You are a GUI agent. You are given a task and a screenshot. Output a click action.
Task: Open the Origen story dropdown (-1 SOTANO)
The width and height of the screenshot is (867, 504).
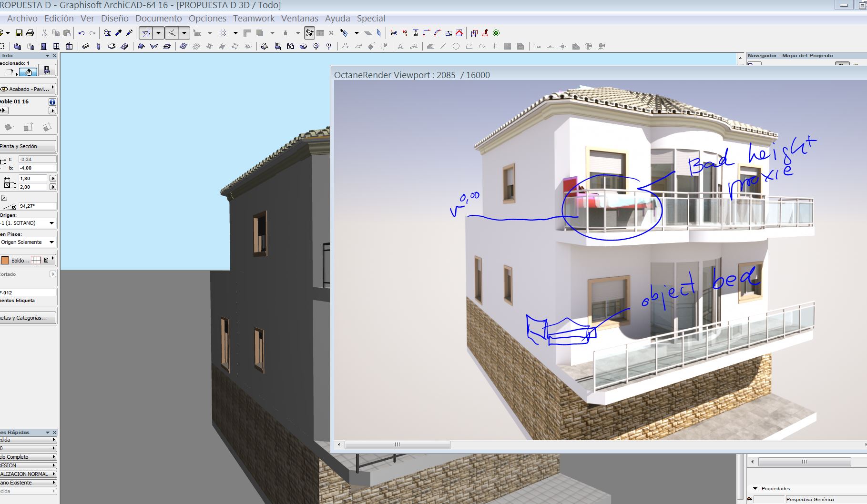pos(28,223)
